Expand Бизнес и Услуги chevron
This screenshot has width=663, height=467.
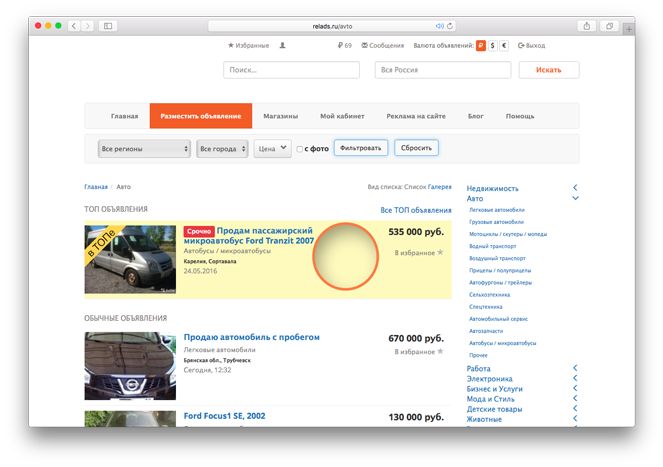[575, 388]
